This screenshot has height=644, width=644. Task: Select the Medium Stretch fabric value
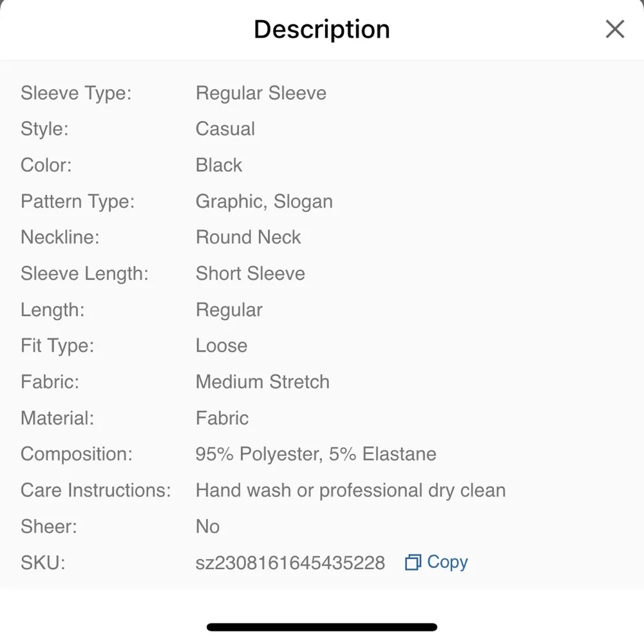pyautogui.click(x=262, y=382)
